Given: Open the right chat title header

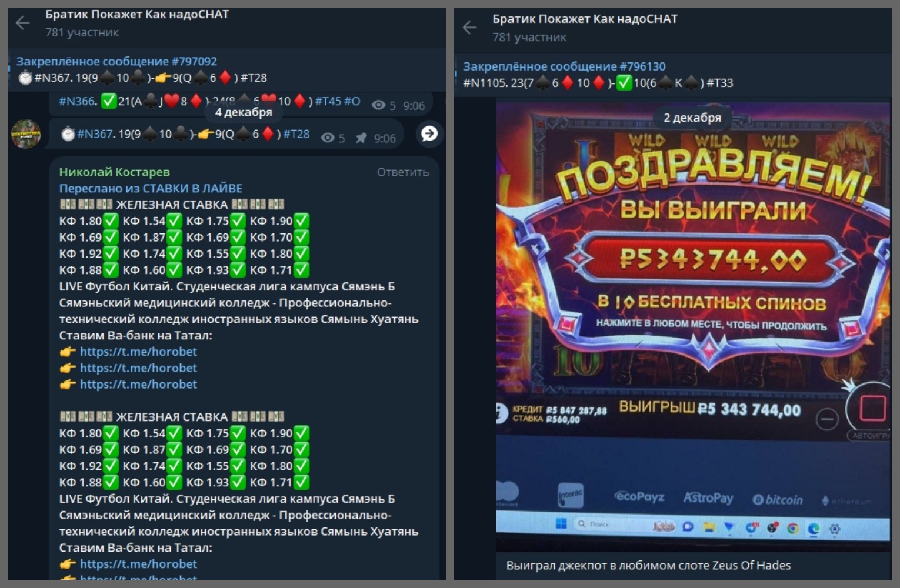Looking at the screenshot, I should 584,27.
